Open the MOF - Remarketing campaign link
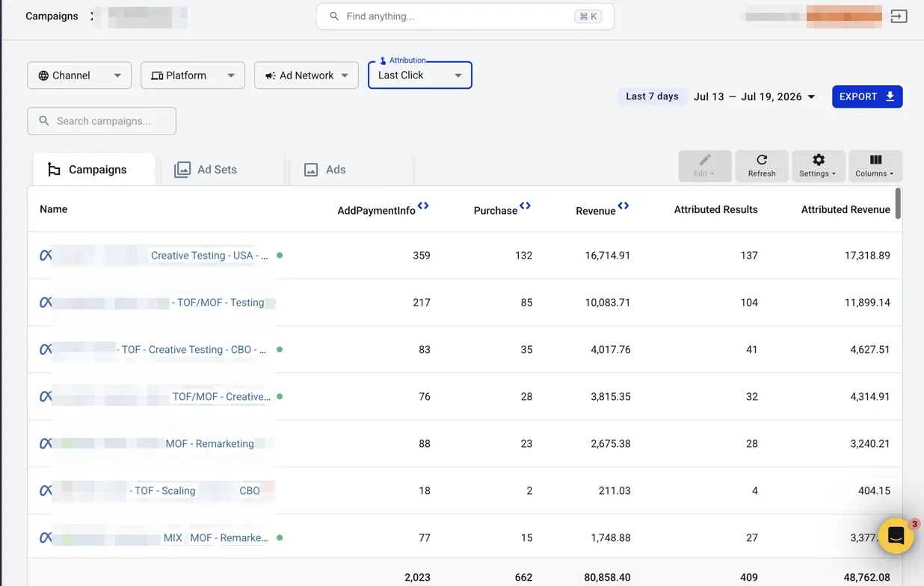Viewport: 924px width, 586px height. tap(210, 444)
